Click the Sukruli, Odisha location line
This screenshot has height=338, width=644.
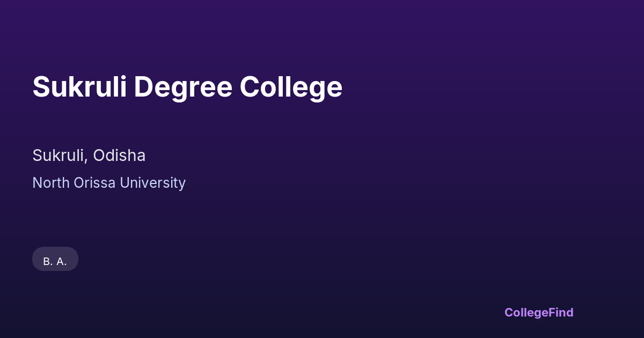coord(89,156)
